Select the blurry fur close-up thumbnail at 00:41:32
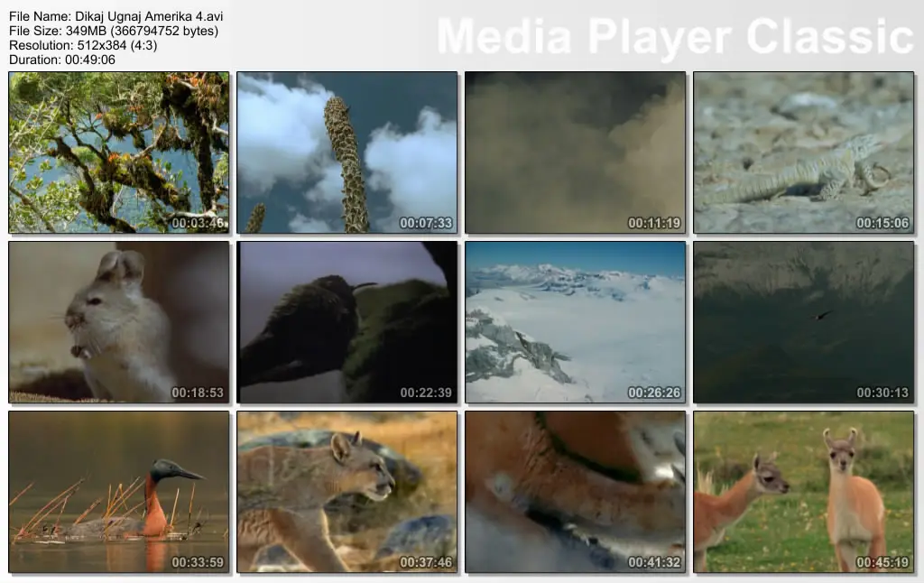Image resolution: width=924 pixels, height=583 pixels. pyautogui.click(x=575, y=492)
